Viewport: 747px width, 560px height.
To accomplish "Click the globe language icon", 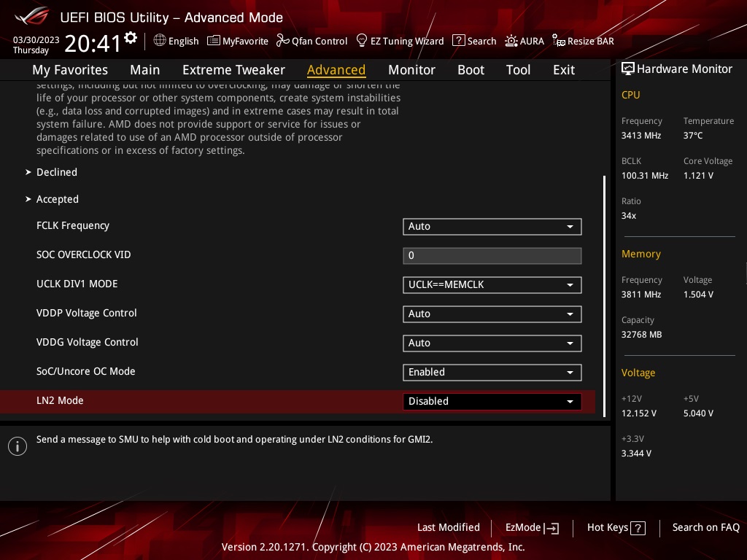I will [160, 41].
